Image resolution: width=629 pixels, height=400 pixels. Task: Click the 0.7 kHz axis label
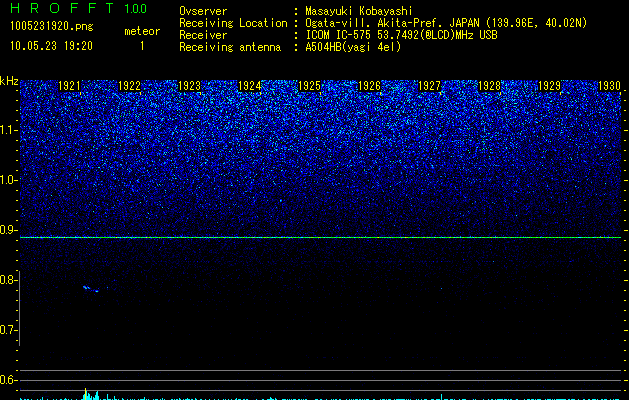8,330
